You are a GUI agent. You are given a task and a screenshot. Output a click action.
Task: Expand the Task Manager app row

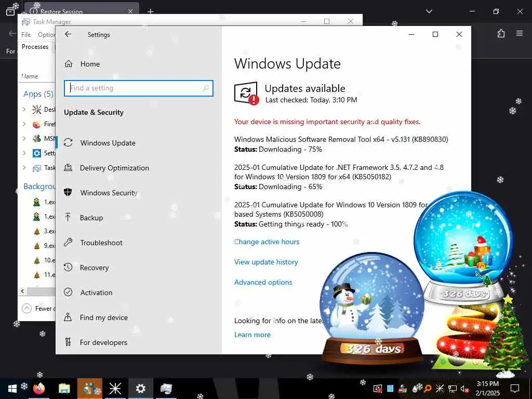coord(24,168)
